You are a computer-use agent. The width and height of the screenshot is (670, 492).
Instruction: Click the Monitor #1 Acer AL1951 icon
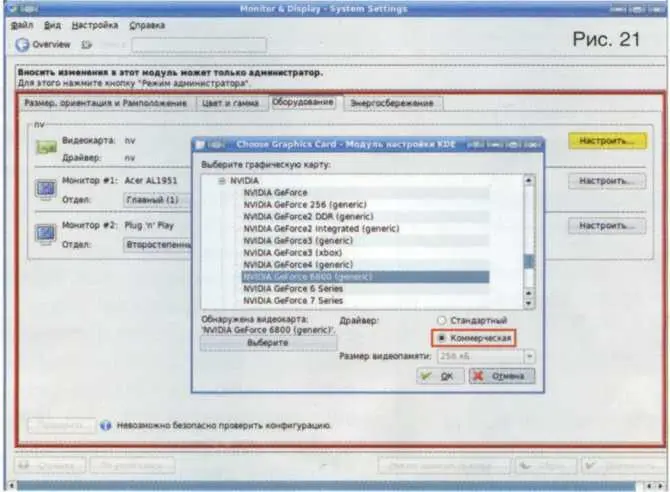(x=46, y=189)
